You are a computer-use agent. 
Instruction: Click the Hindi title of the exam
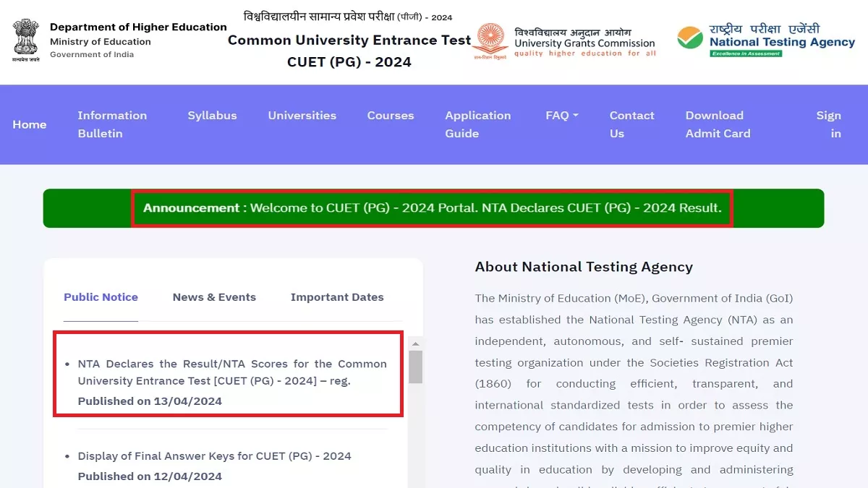348,17
